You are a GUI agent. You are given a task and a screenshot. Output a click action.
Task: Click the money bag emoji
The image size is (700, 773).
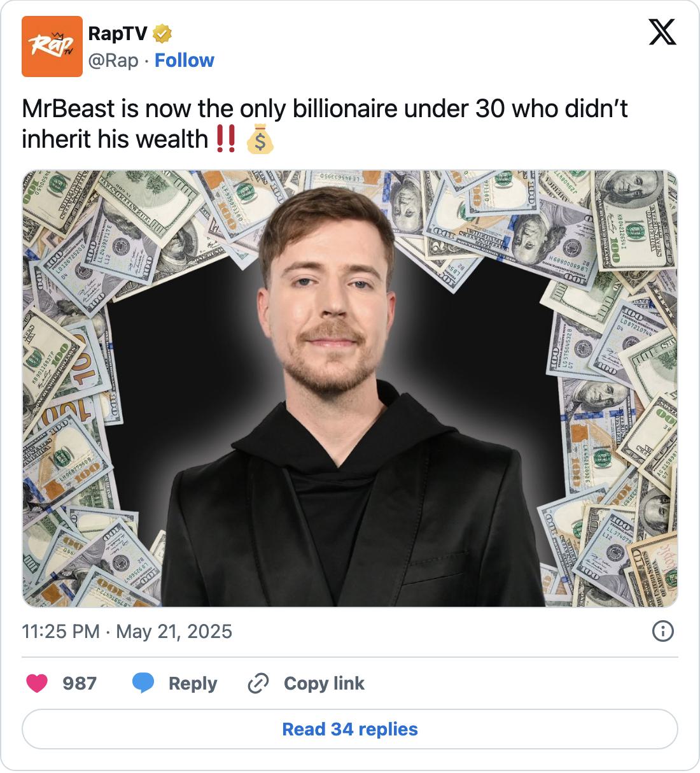pos(260,139)
